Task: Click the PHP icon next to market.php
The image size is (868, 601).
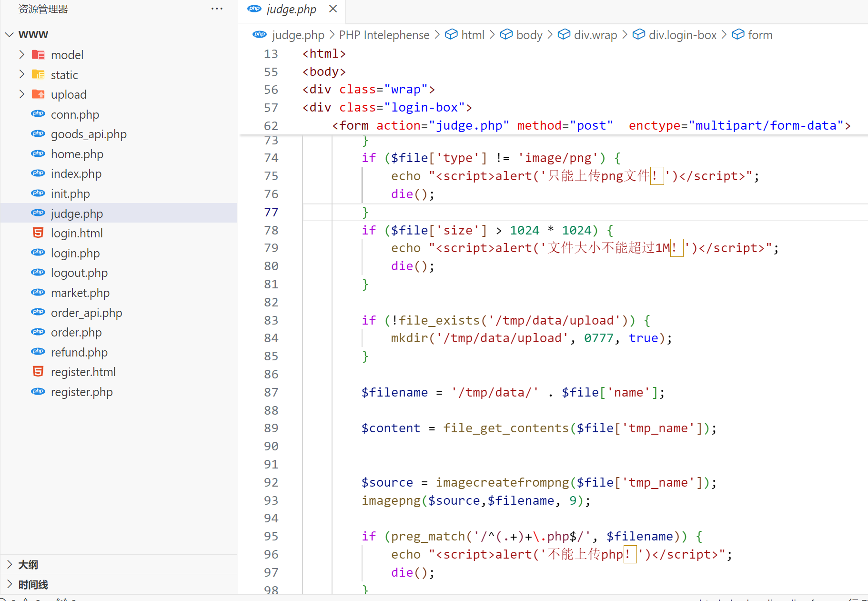Action: pyautogui.click(x=38, y=292)
